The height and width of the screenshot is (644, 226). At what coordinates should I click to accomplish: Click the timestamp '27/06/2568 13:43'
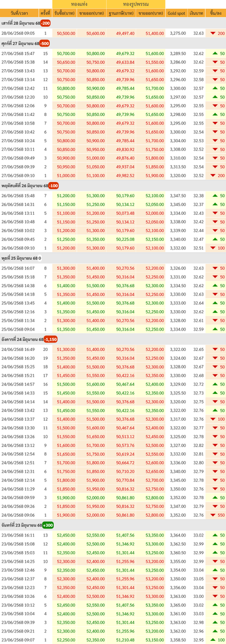pos(18,71)
